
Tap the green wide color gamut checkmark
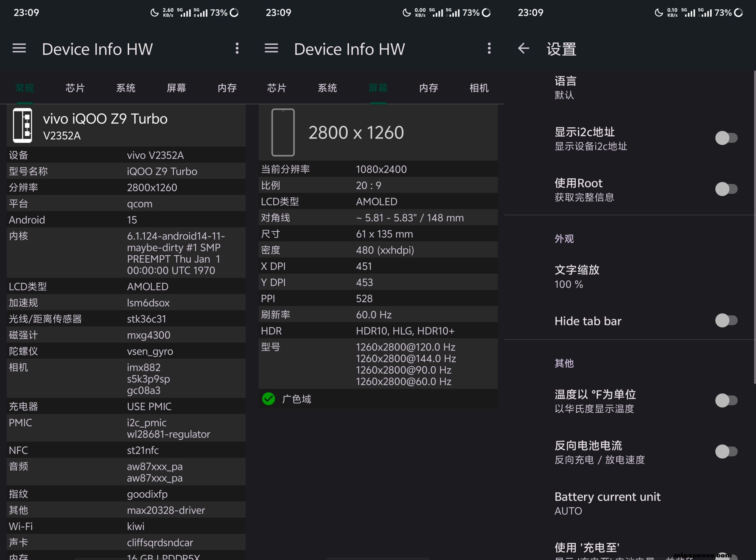(269, 399)
